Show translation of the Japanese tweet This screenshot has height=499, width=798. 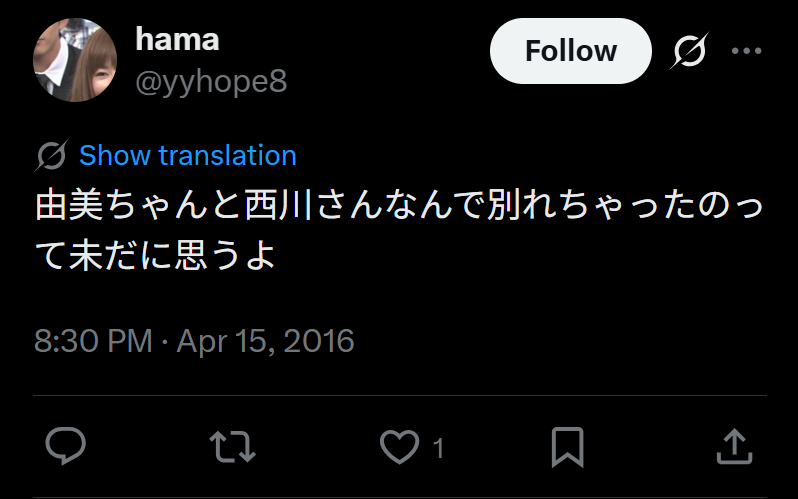click(188, 156)
